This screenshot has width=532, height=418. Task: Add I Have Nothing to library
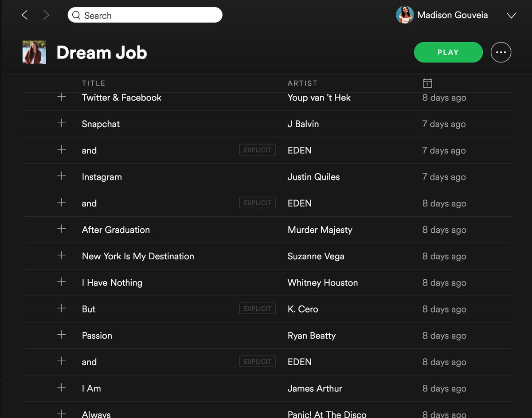(x=62, y=282)
